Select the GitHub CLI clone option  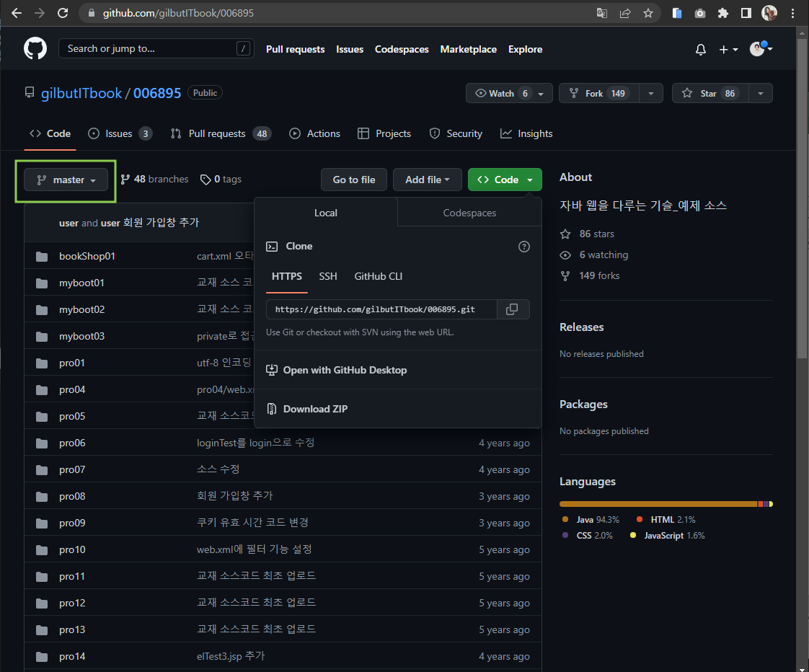379,276
